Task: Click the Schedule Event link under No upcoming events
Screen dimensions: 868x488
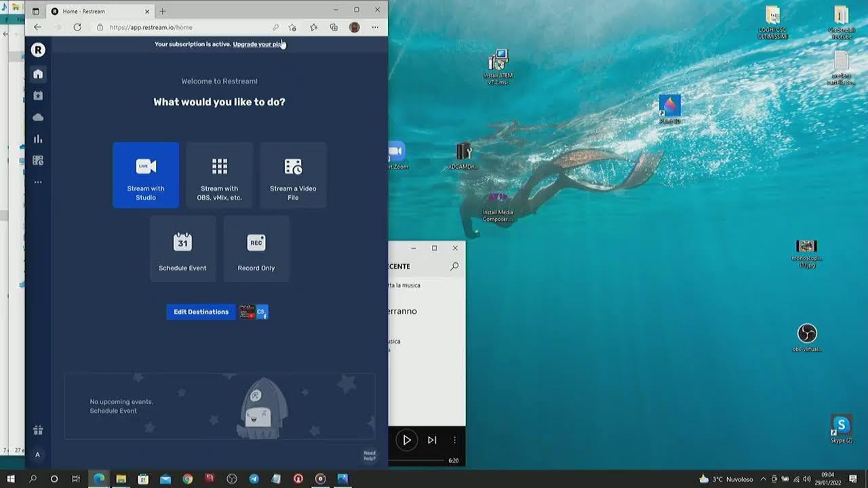Action: click(x=113, y=411)
